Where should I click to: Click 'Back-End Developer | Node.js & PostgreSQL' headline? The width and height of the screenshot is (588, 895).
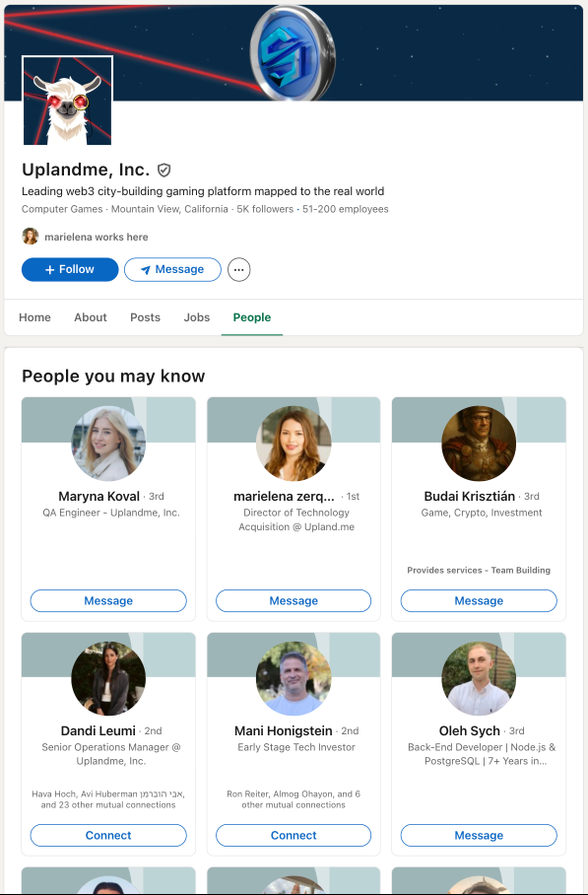[x=482, y=754]
